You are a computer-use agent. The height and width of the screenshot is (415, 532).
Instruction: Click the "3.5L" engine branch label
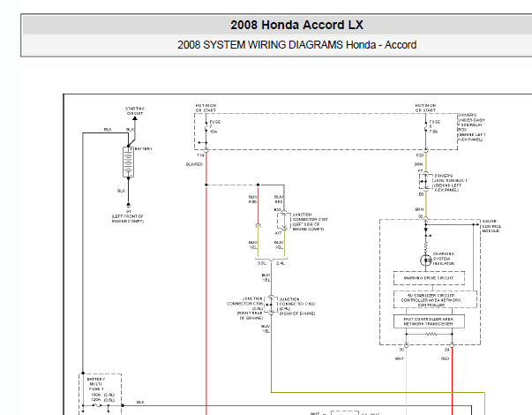pyautogui.click(x=262, y=263)
